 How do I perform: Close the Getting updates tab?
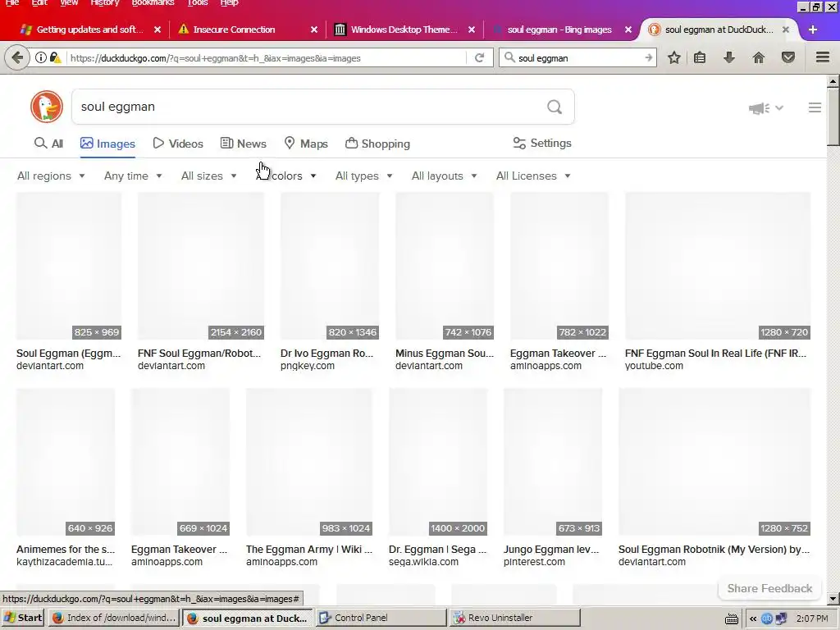157,30
